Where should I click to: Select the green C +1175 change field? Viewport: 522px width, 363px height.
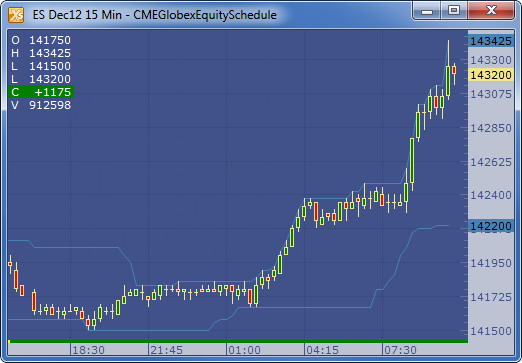point(41,92)
